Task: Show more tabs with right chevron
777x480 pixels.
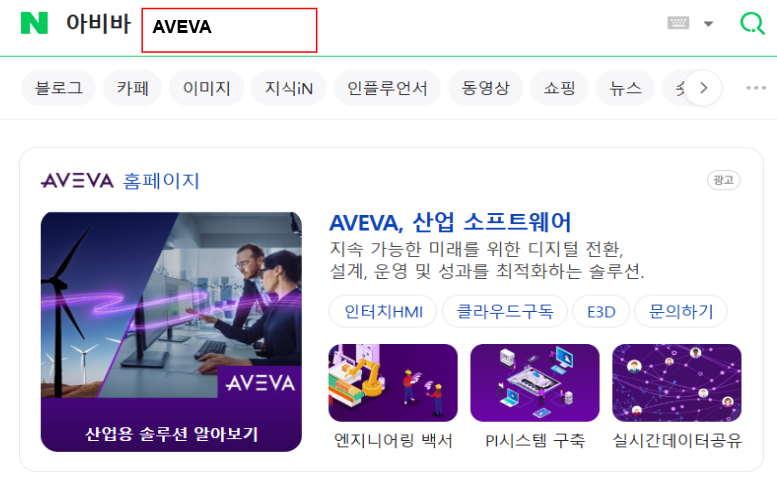Action: 704,88
